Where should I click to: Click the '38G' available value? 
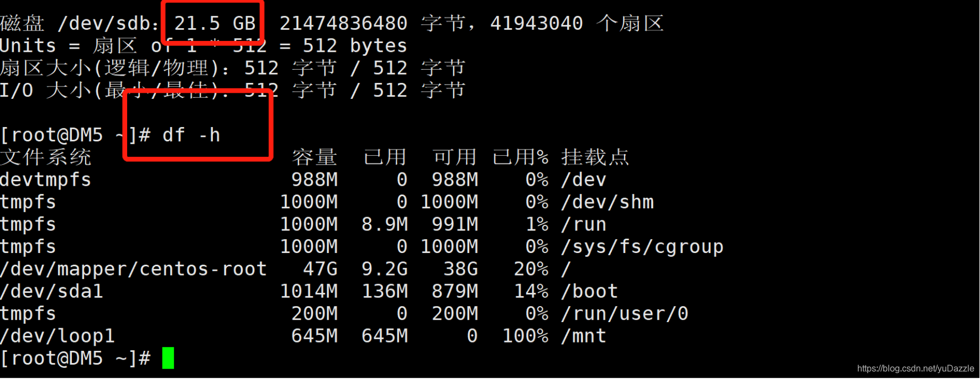(460, 269)
